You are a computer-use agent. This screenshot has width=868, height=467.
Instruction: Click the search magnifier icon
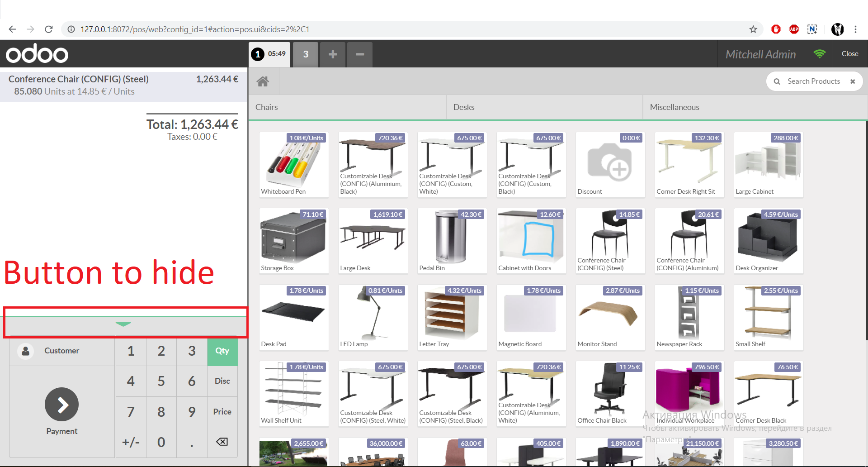pos(777,81)
